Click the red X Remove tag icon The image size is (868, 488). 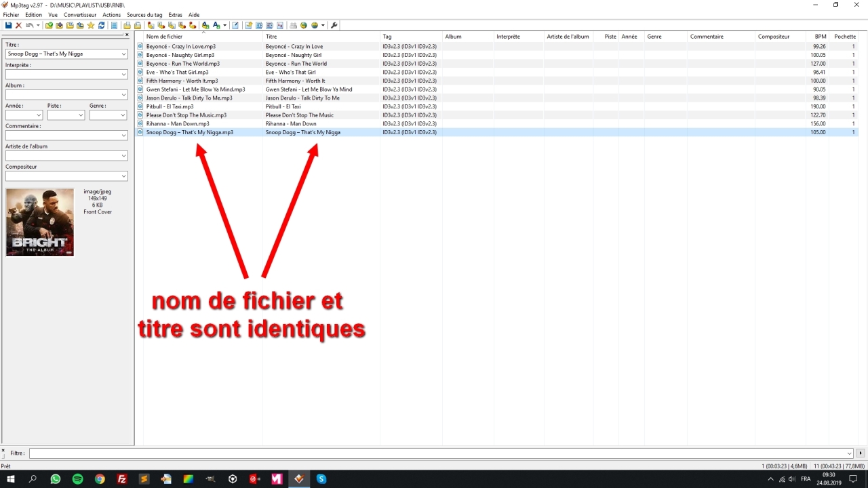(x=18, y=26)
